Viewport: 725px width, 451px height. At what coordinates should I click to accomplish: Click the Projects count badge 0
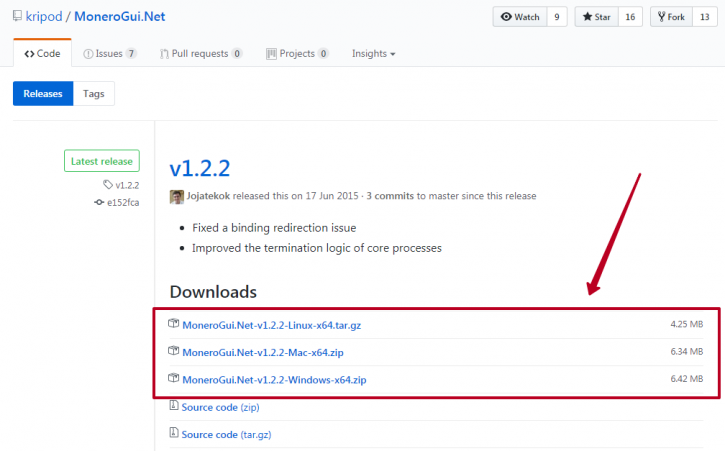(x=323, y=54)
